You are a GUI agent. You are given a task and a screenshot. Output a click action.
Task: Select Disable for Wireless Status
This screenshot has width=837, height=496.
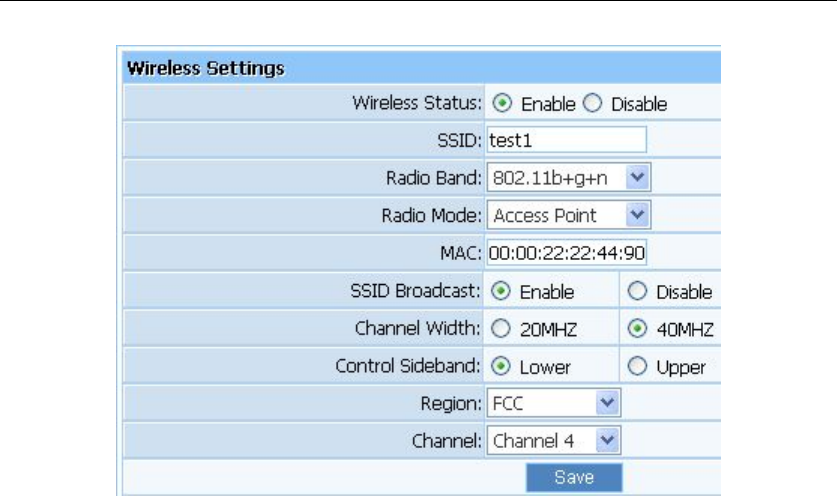(593, 103)
